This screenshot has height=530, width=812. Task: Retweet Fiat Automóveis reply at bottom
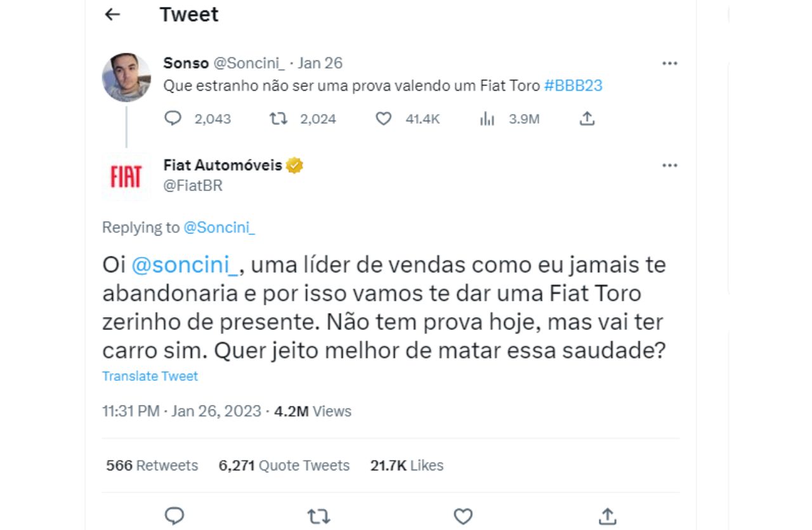point(318,516)
